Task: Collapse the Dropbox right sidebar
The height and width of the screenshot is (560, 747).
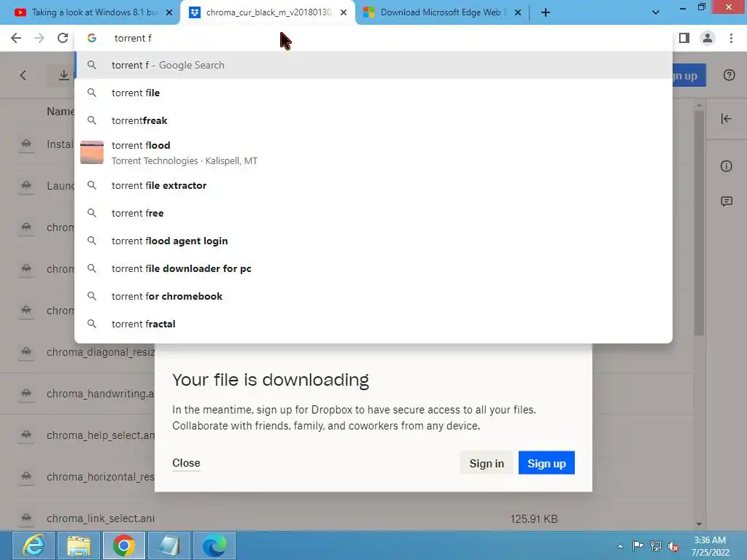Action: tap(726, 119)
